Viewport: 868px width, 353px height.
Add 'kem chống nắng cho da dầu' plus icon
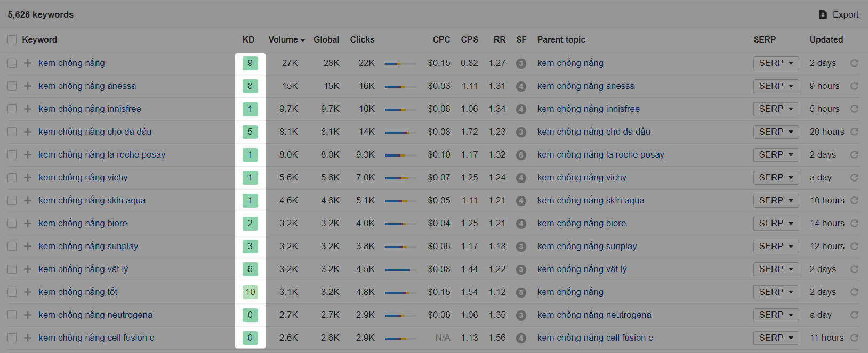pos(28,132)
